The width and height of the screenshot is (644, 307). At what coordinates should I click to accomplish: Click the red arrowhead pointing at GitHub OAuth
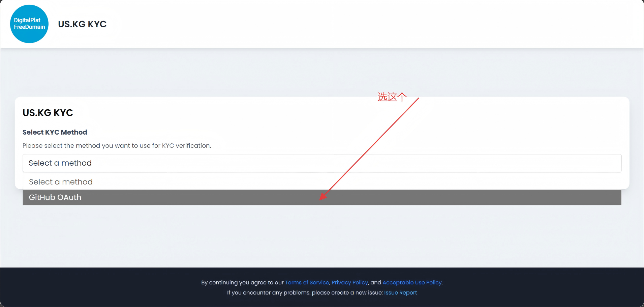pyautogui.click(x=323, y=197)
